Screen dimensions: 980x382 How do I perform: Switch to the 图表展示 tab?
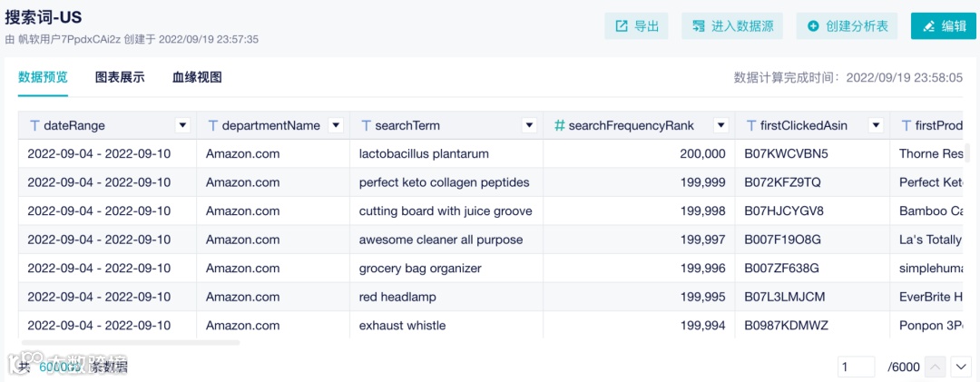pos(120,77)
